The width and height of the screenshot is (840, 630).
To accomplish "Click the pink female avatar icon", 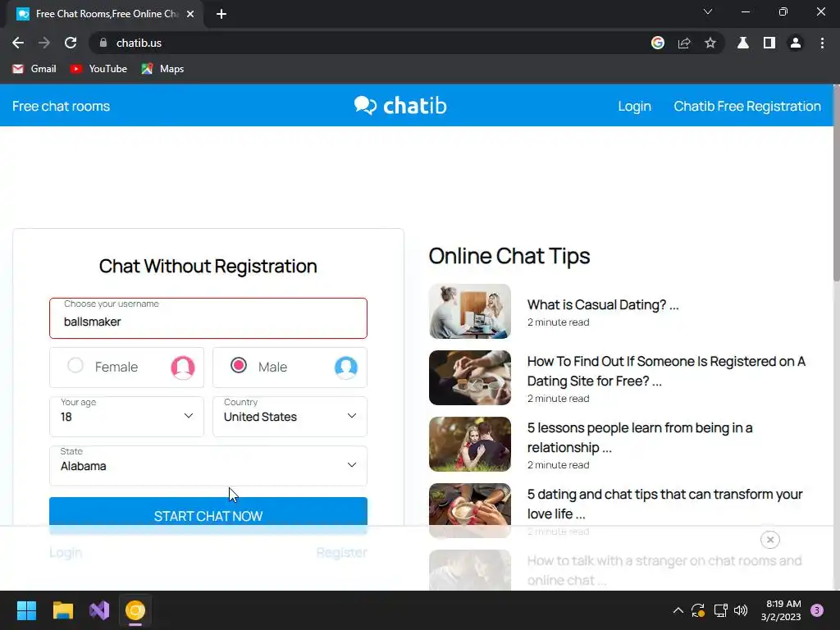I will (183, 367).
